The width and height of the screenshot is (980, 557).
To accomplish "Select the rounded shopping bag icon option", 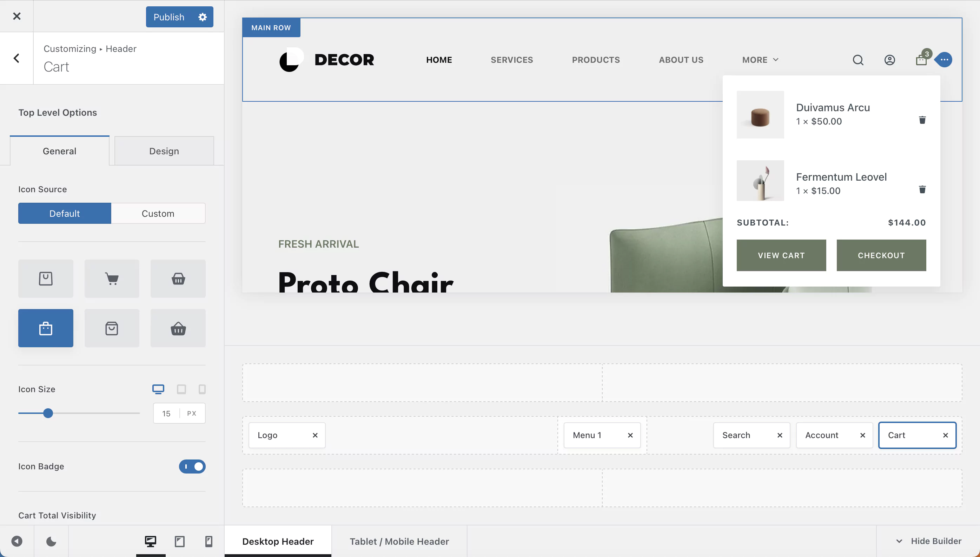I will pos(112,328).
